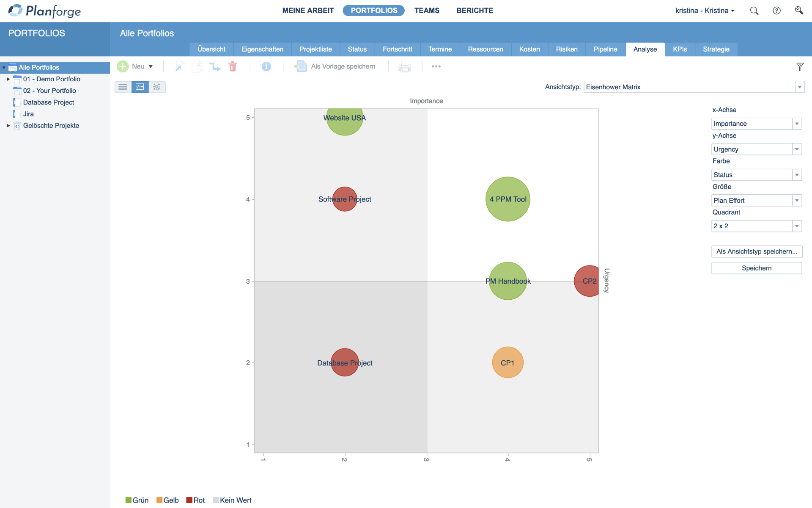Delete selection using the trash icon
This screenshot has height=508, width=812.
(x=233, y=66)
